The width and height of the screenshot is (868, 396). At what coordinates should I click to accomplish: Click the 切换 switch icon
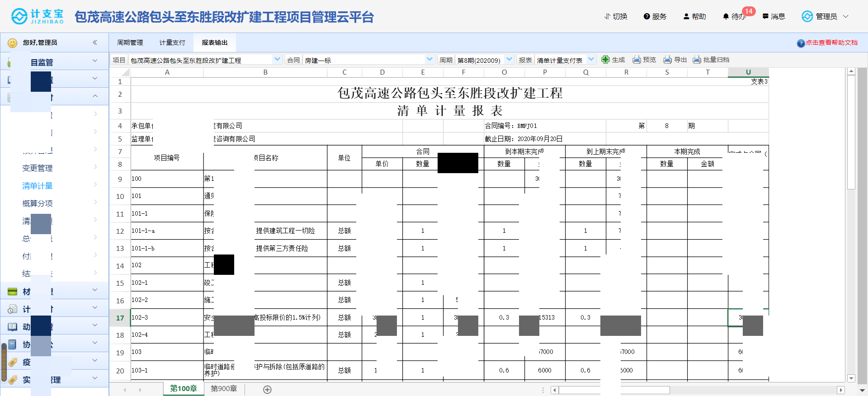(x=607, y=16)
